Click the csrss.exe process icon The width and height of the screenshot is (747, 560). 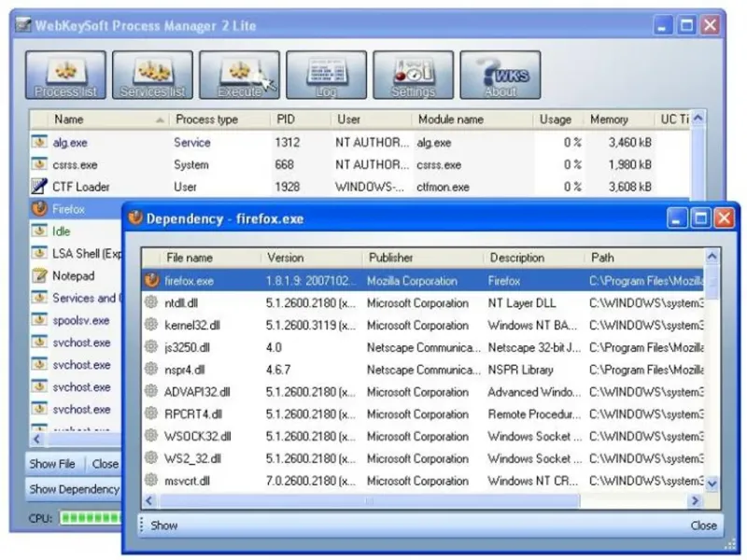(x=39, y=164)
